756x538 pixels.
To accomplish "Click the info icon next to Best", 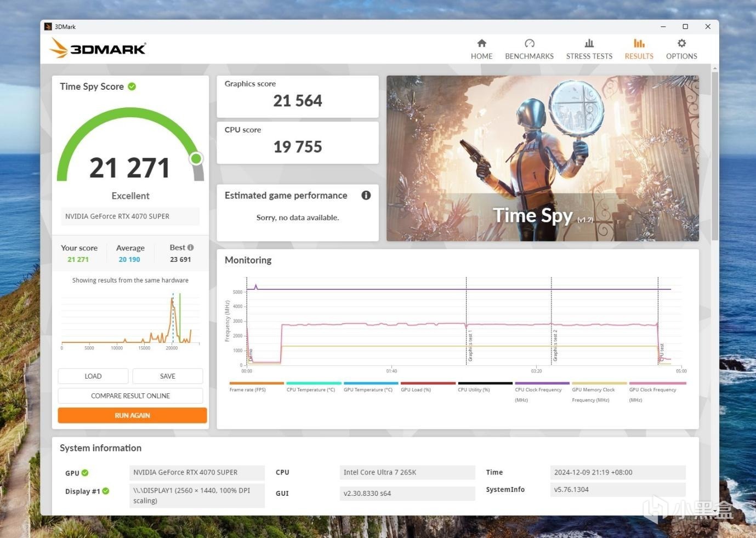I will pyautogui.click(x=190, y=248).
